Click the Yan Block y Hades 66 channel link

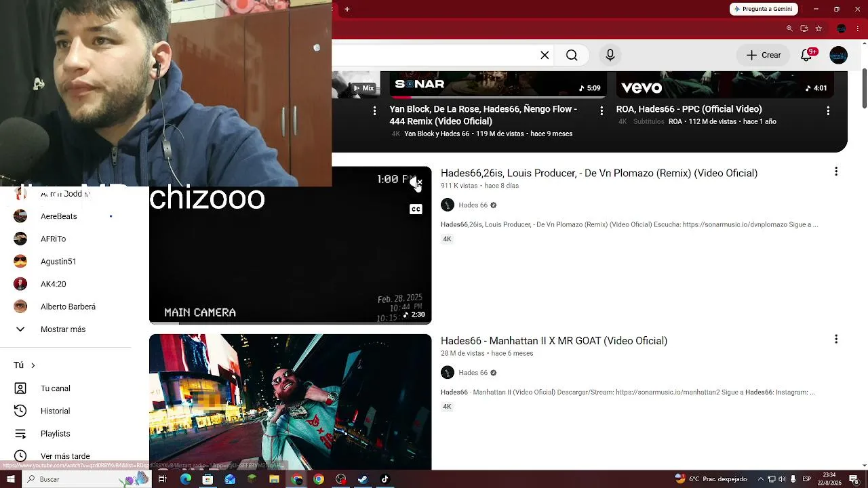(x=437, y=134)
